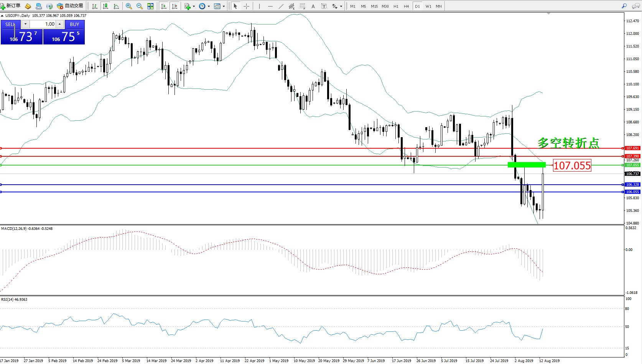This screenshot has height=364, width=642.
Task: Click the lot volume input field
Action: point(43,24)
